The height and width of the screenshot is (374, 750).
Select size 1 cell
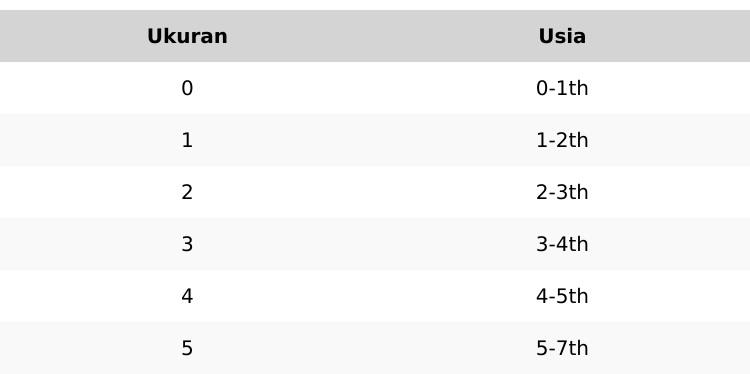187,140
